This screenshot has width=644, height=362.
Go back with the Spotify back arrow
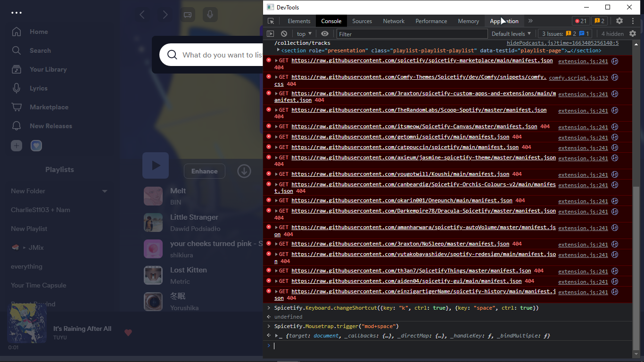(x=142, y=15)
